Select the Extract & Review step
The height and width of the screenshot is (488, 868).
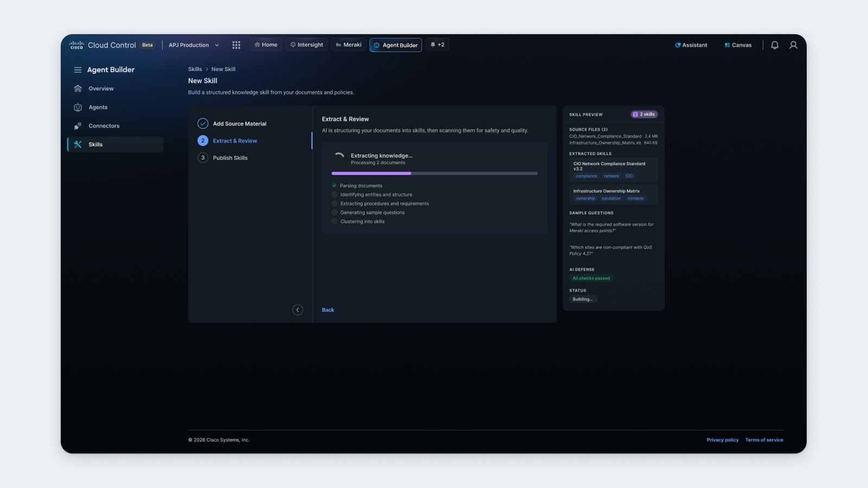pyautogui.click(x=227, y=140)
